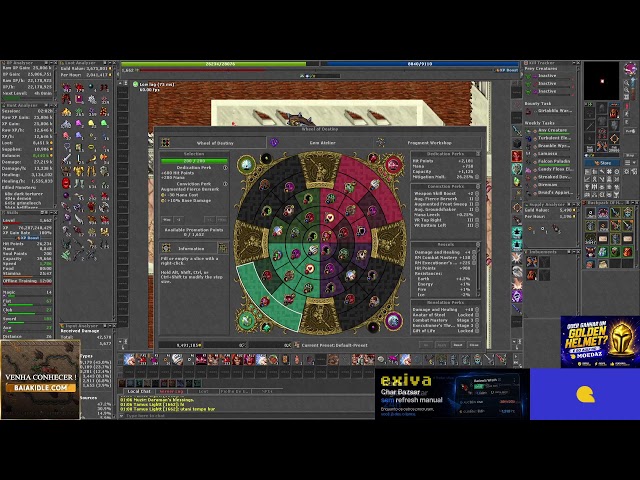Viewport: 640px width, 480px height.
Task: Click the purple bottom-right gem socket
Action: point(393,321)
